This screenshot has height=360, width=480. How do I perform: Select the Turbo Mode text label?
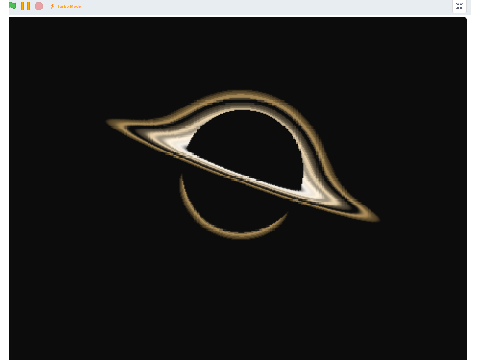[69, 6]
